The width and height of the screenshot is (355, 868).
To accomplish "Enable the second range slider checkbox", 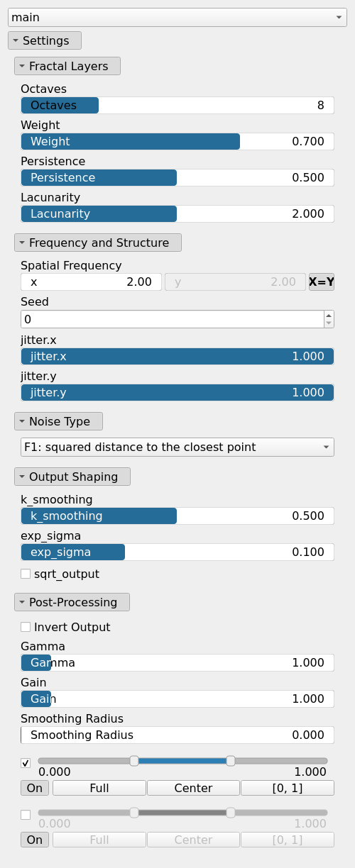I will [x=26, y=815].
